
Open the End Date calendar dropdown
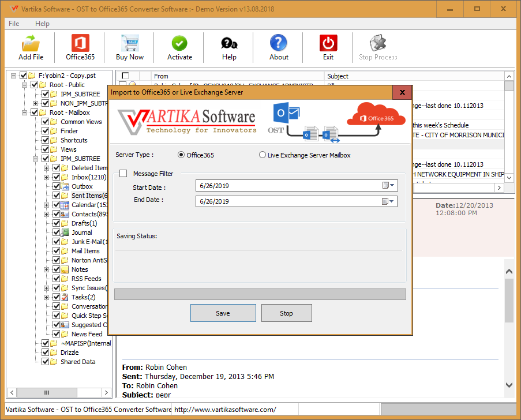pyautogui.click(x=388, y=201)
